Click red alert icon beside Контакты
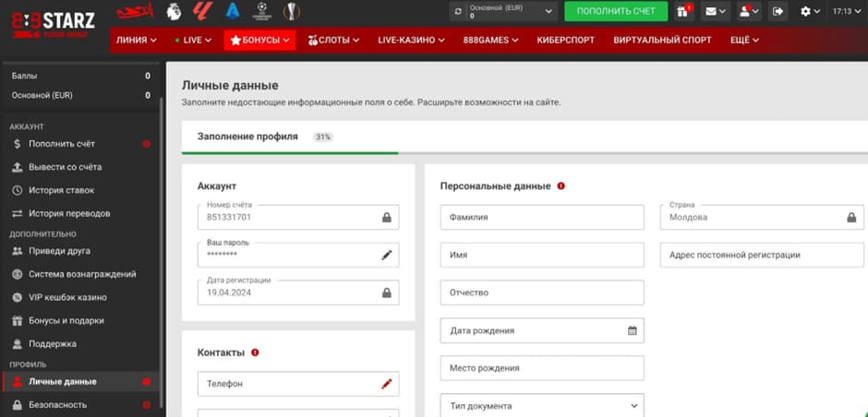 pos(255,352)
